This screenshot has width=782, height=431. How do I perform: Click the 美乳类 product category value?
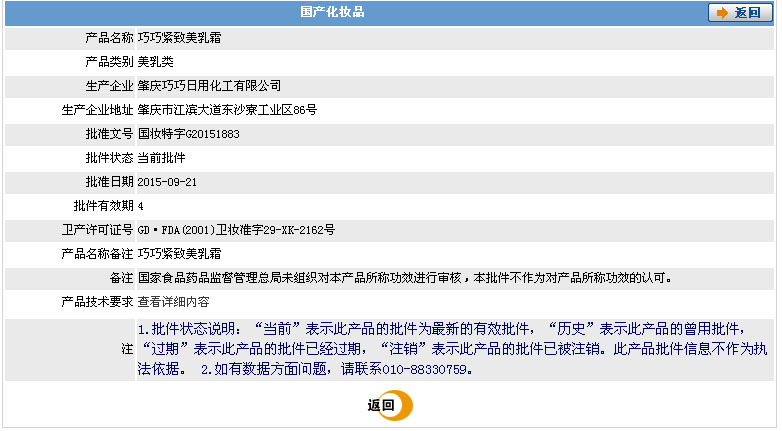(155, 61)
